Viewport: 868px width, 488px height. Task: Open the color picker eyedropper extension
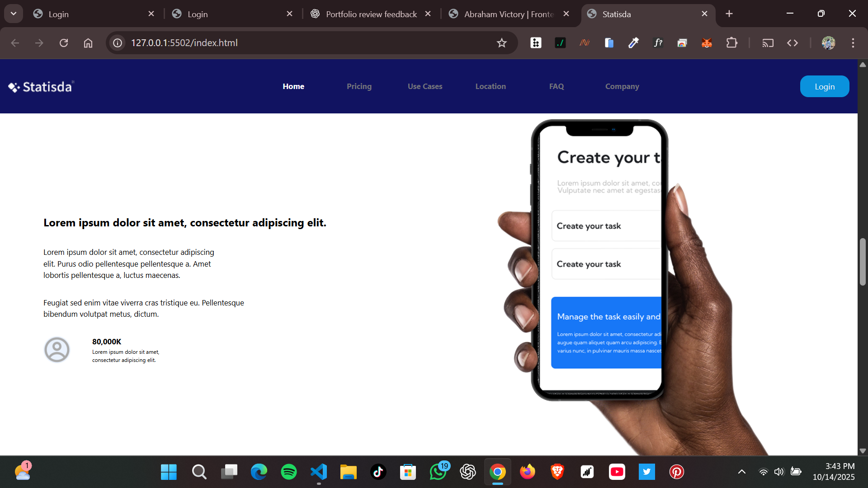click(633, 43)
